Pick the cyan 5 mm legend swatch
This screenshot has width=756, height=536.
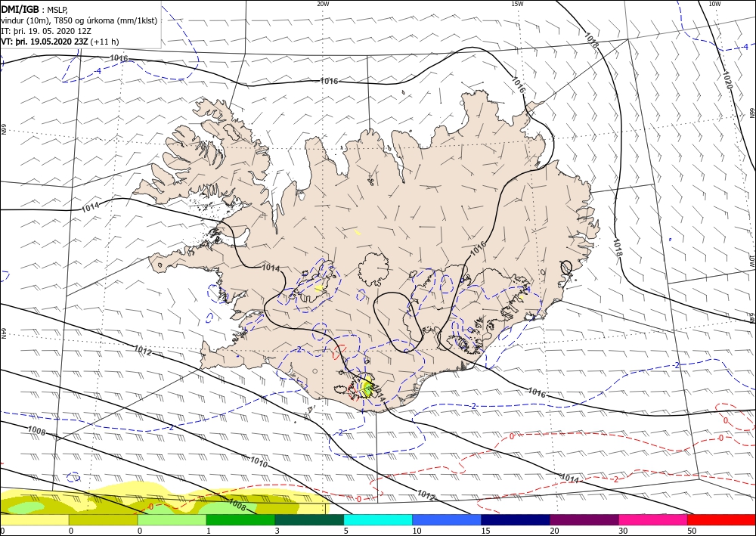pos(378,519)
